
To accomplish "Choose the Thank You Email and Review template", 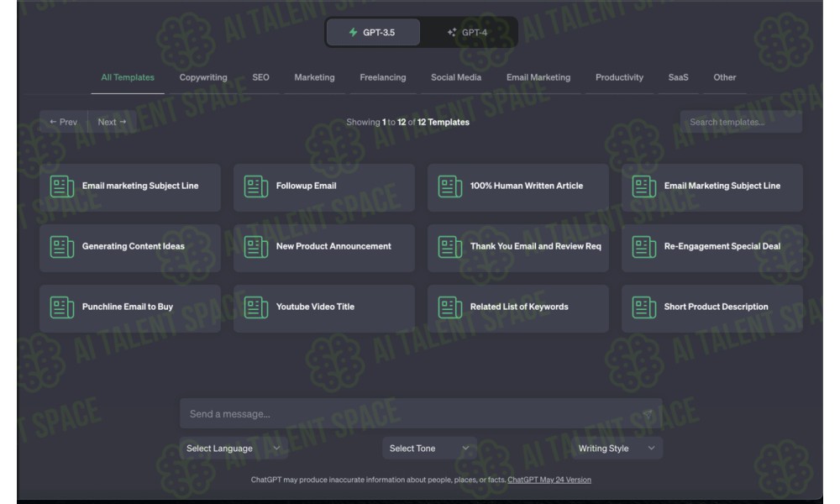I will coord(518,248).
